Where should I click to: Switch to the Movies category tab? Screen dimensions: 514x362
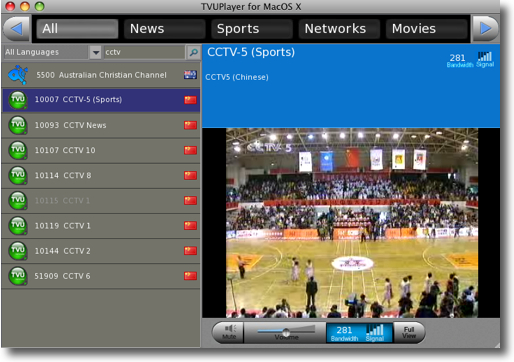pyautogui.click(x=427, y=29)
